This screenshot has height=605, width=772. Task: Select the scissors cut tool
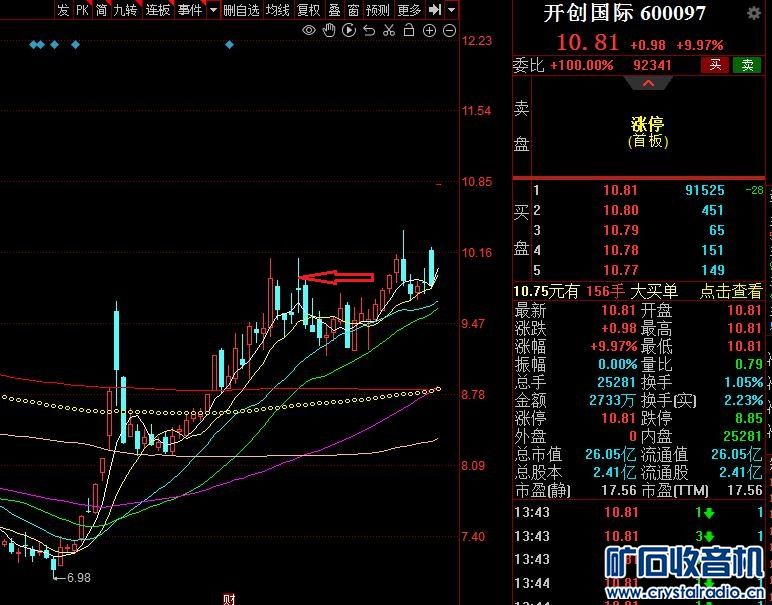pos(389,31)
